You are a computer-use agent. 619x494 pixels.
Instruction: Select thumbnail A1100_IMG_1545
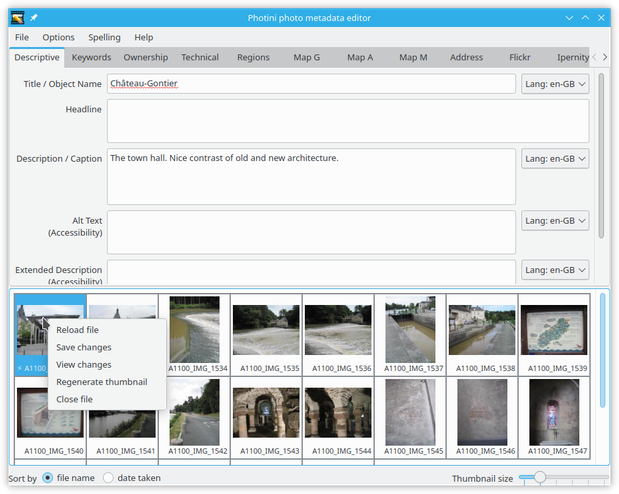(x=410, y=418)
